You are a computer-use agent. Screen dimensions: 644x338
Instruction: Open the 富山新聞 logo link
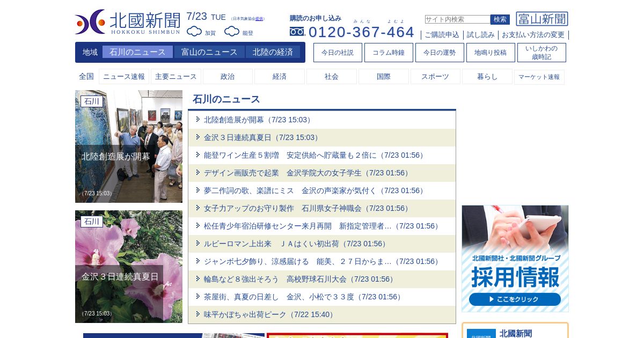tap(542, 19)
